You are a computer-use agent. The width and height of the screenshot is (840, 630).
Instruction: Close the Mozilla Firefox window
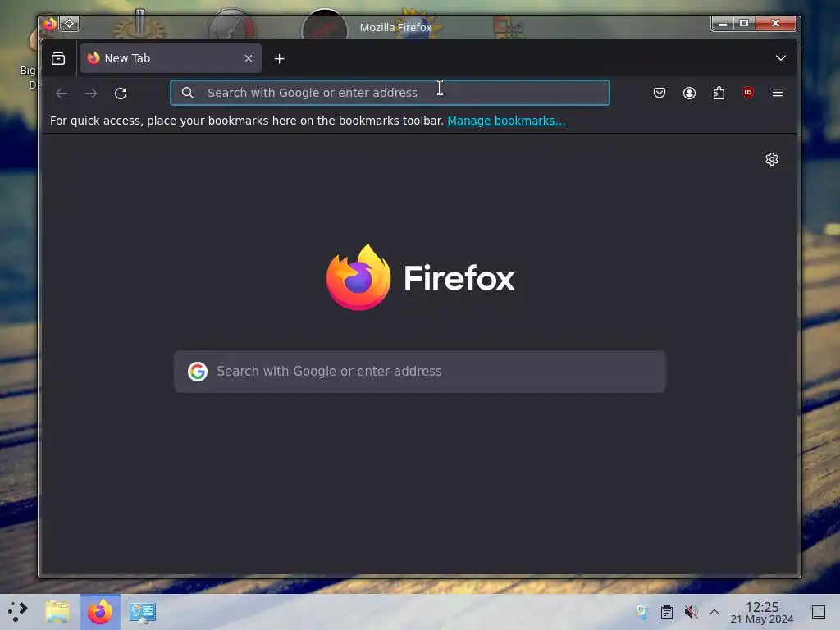pos(776,23)
